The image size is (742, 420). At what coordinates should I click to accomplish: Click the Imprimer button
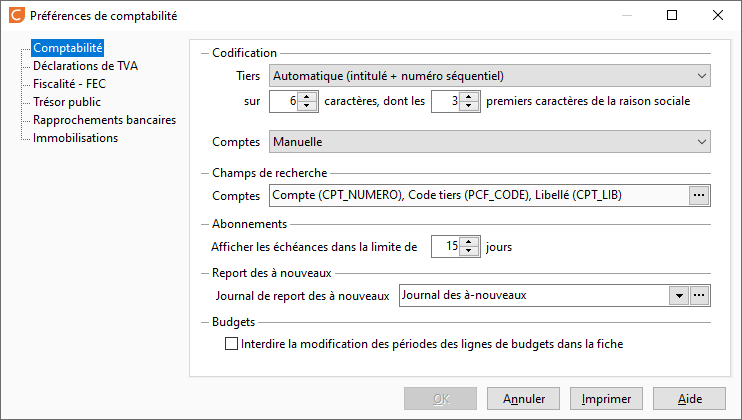tap(606, 399)
